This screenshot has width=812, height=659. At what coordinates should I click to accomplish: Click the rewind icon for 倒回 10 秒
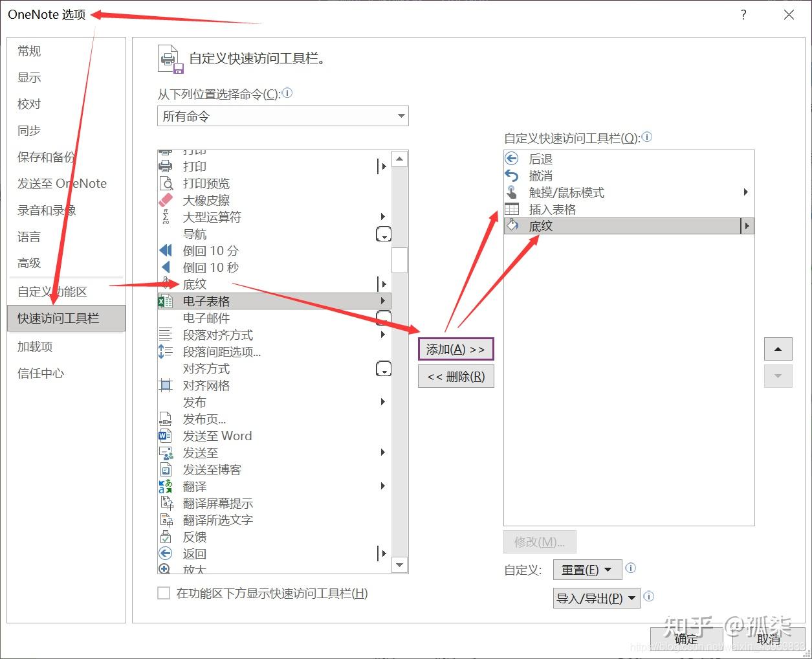tap(166, 267)
